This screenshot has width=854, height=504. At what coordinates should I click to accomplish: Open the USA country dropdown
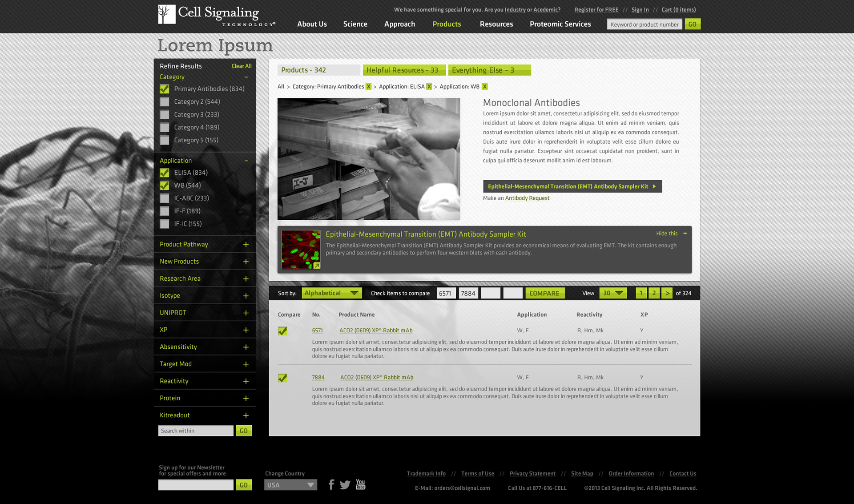(290, 485)
